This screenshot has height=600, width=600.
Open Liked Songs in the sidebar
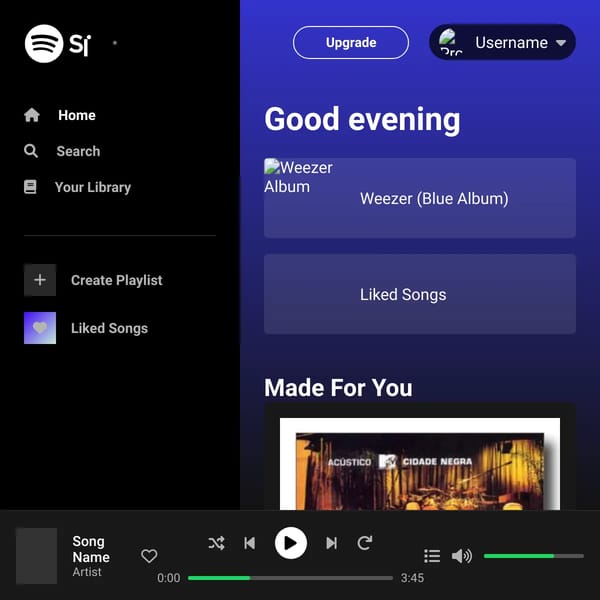pyautogui.click(x=109, y=328)
